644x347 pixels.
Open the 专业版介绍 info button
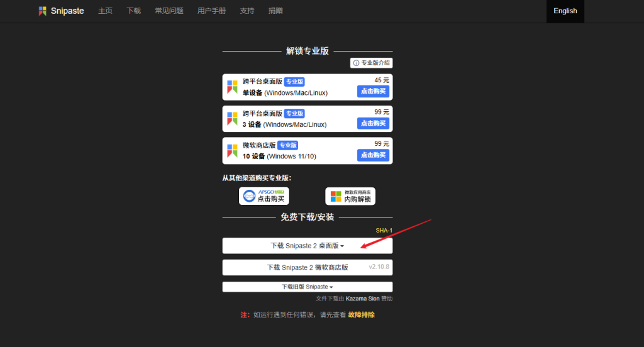371,63
